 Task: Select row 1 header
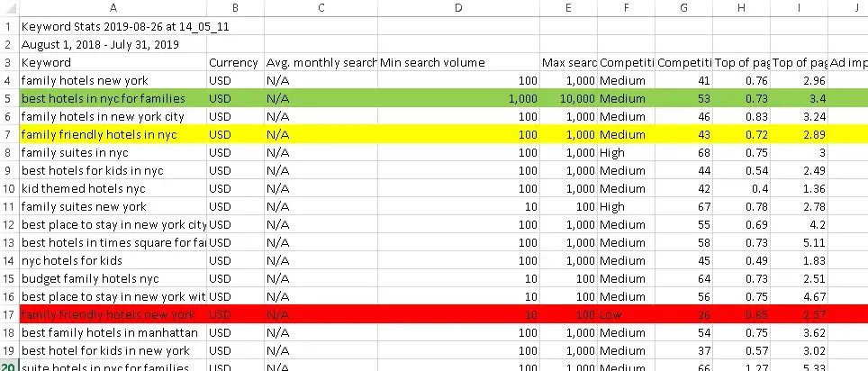pyautogui.click(x=9, y=26)
